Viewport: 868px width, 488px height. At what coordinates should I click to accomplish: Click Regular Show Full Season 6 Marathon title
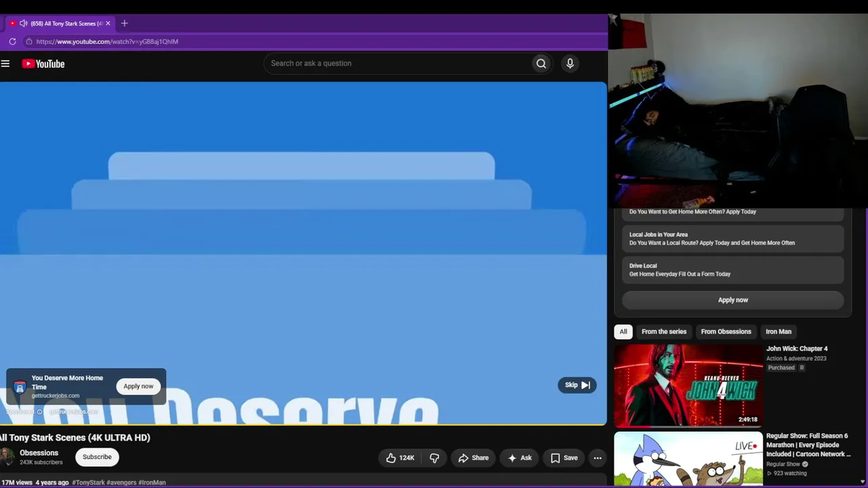tap(808, 445)
